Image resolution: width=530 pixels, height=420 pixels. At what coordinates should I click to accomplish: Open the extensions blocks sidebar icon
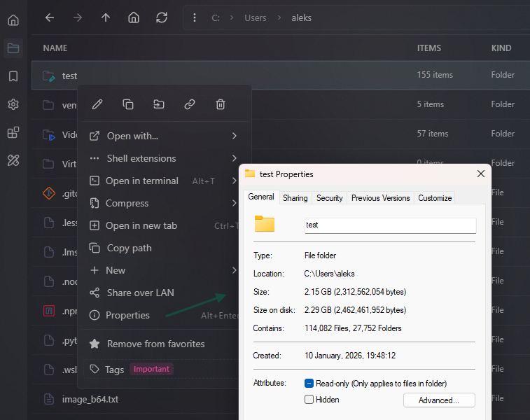13,132
